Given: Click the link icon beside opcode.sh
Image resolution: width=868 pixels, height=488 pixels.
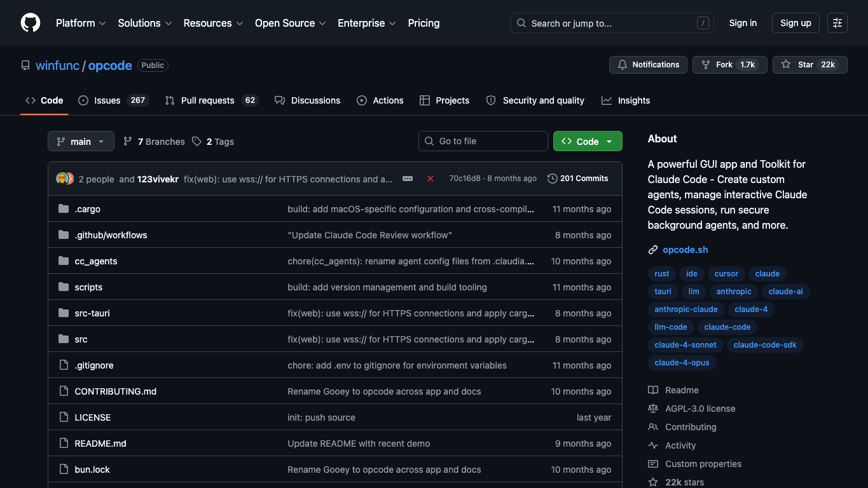Looking at the screenshot, I should tap(653, 250).
